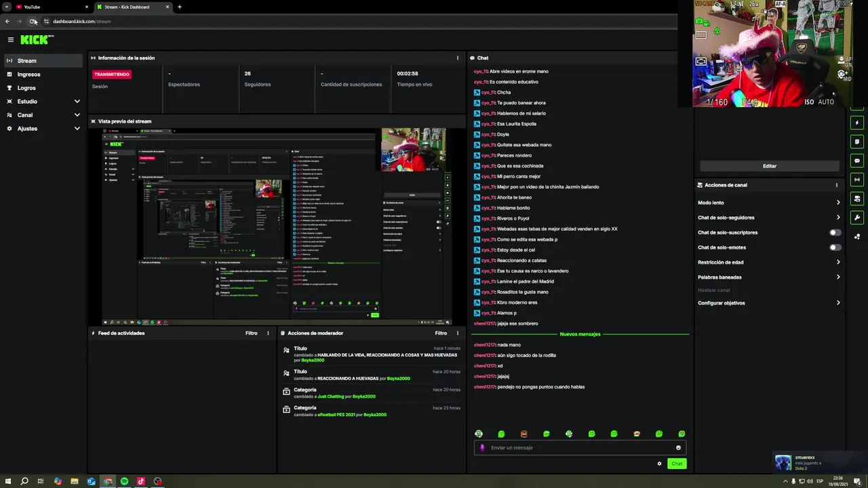Open OBS Studio from the taskbar
Image resolution: width=868 pixels, height=488 pixels.
click(x=157, y=481)
